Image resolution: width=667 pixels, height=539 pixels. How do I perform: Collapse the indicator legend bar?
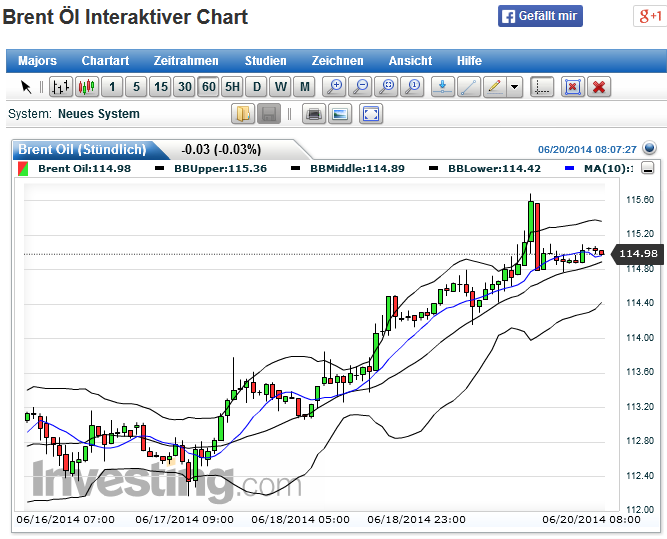[x=648, y=168]
